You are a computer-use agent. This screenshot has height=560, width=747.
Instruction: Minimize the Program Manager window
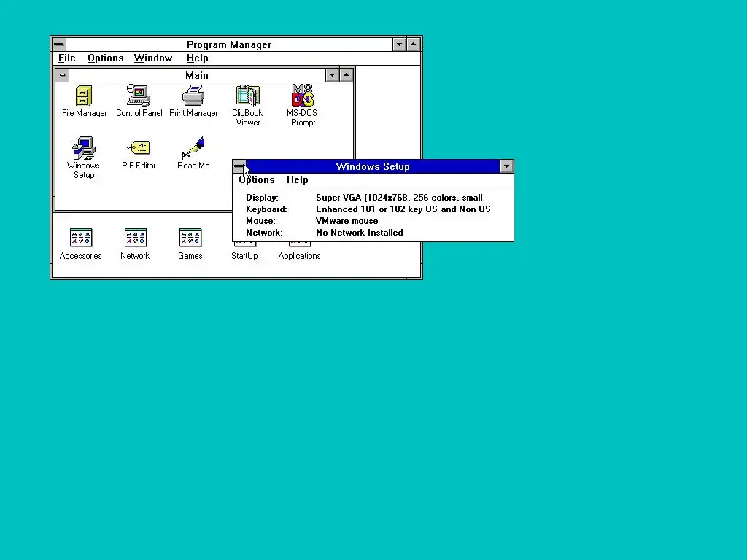(x=399, y=44)
